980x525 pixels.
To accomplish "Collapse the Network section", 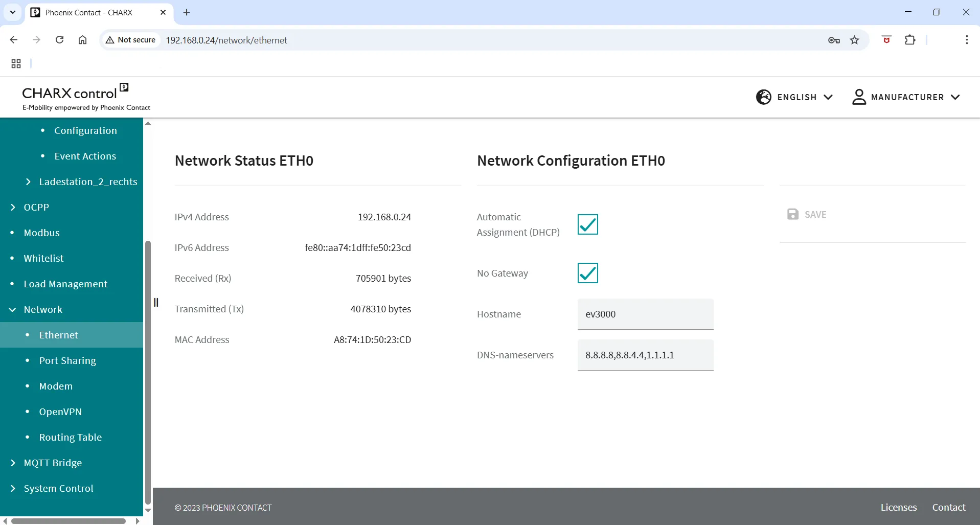I will (13, 309).
